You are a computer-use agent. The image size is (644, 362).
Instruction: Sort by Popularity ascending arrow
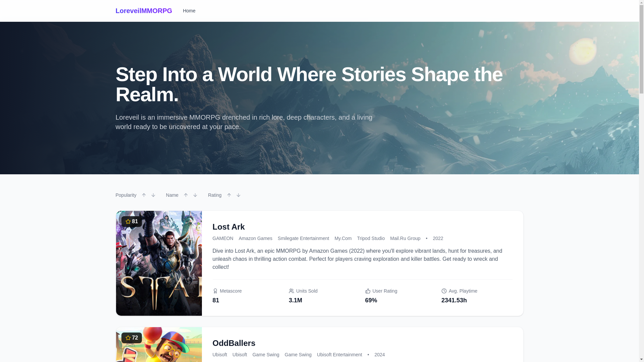(x=144, y=195)
